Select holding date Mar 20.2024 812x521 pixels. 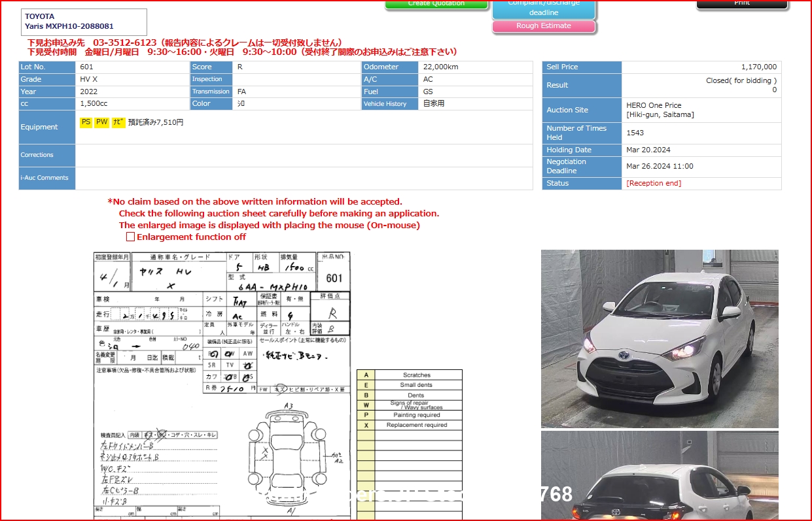(x=649, y=150)
